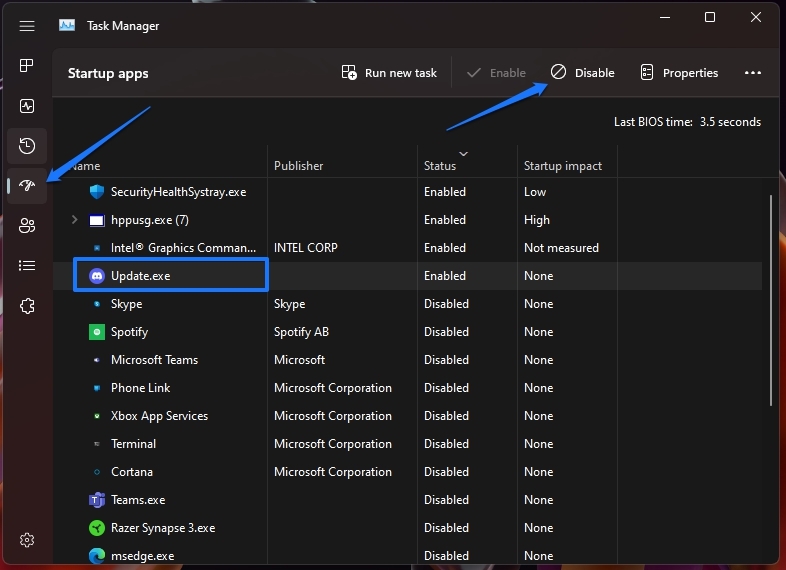Screen dimensions: 786x570
Task: Select the Startup apps sidebar icon
Action: (27, 185)
